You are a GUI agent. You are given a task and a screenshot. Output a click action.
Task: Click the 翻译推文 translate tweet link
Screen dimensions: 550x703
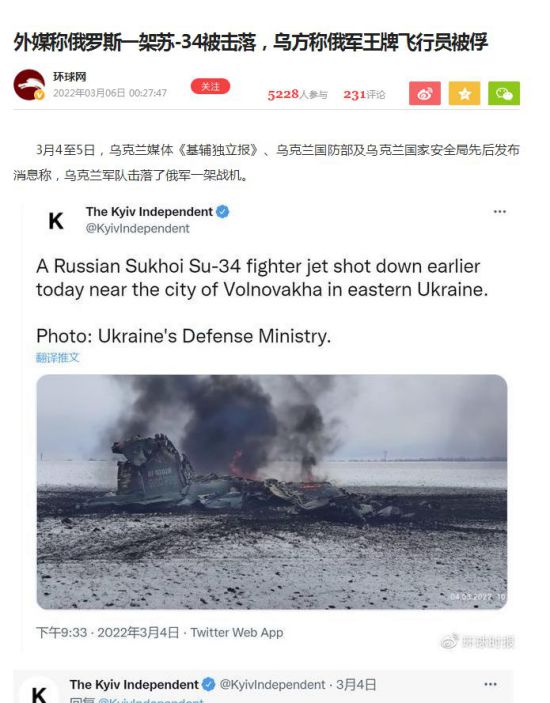[58, 357]
